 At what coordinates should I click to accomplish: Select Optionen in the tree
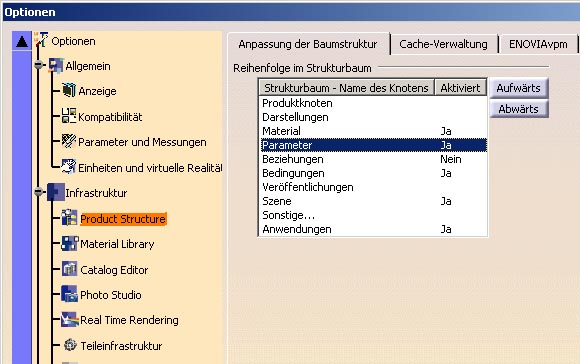(73, 41)
